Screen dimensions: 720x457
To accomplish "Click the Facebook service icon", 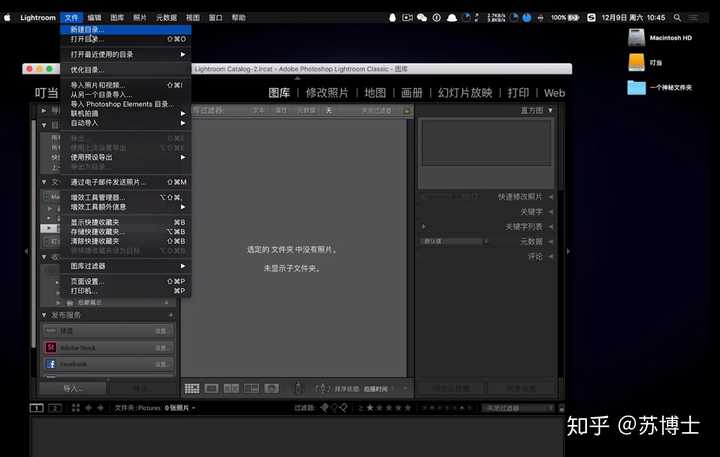I will pyautogui.click(x=51, y=364).
